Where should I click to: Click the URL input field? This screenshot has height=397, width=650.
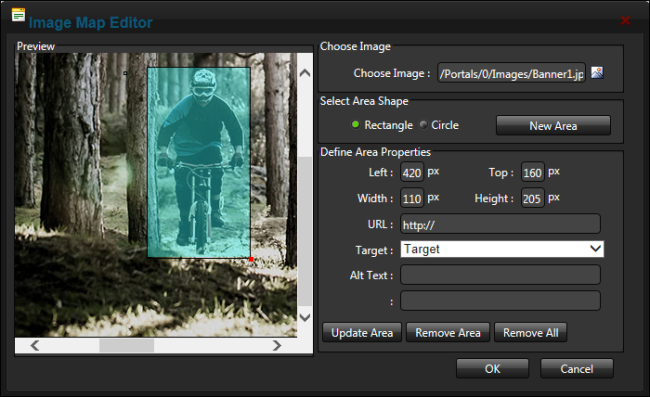pyautogui.click(x=500, y=224)
